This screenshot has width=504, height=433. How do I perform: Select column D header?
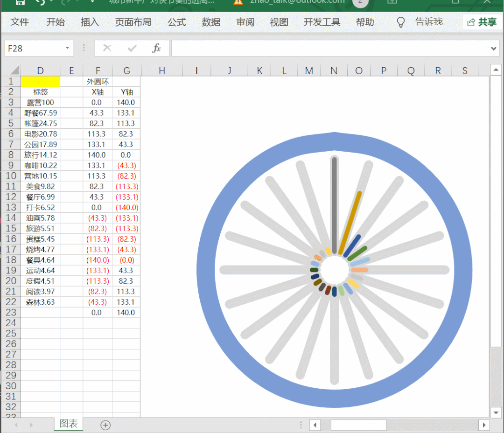click(40, 70)
